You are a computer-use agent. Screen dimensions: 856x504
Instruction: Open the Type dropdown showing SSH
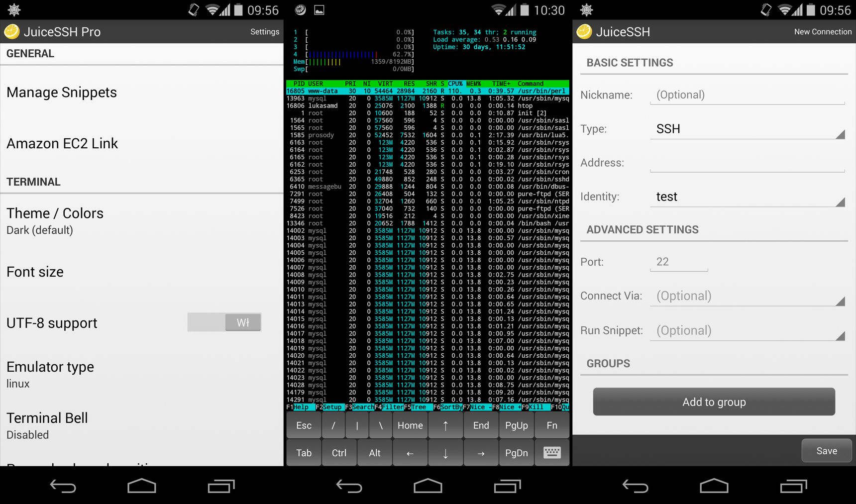[x=748, y=129]
